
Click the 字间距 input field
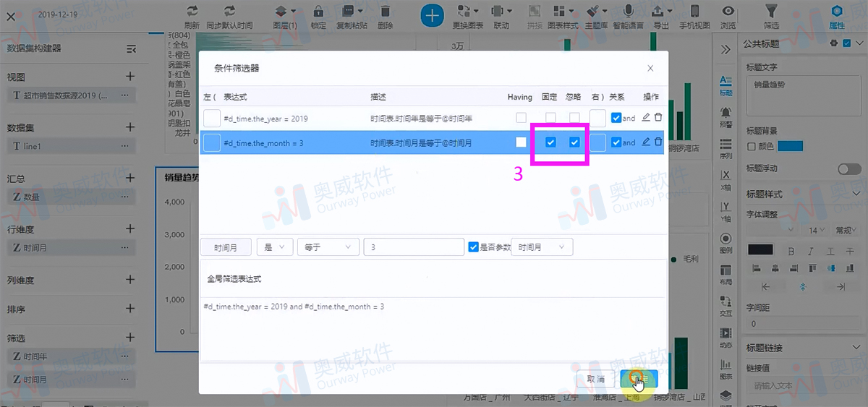click(804, 324)
